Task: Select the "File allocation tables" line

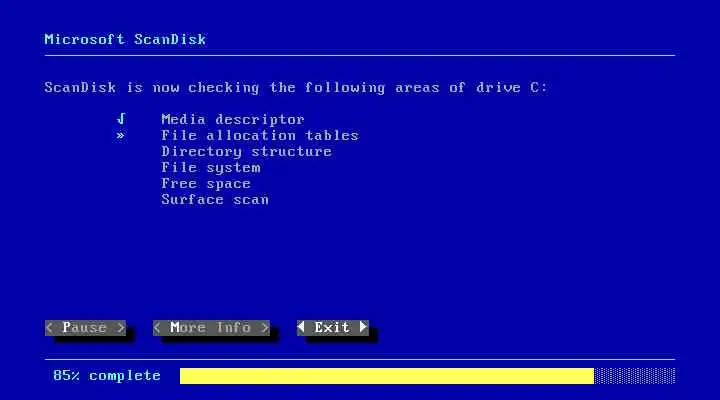Action: [x=260, y=135]
